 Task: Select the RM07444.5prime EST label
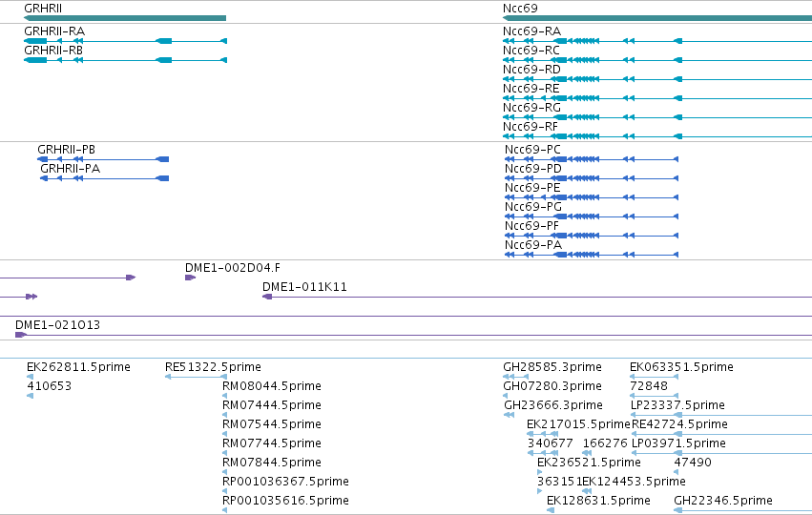click(x=272, y=405)
